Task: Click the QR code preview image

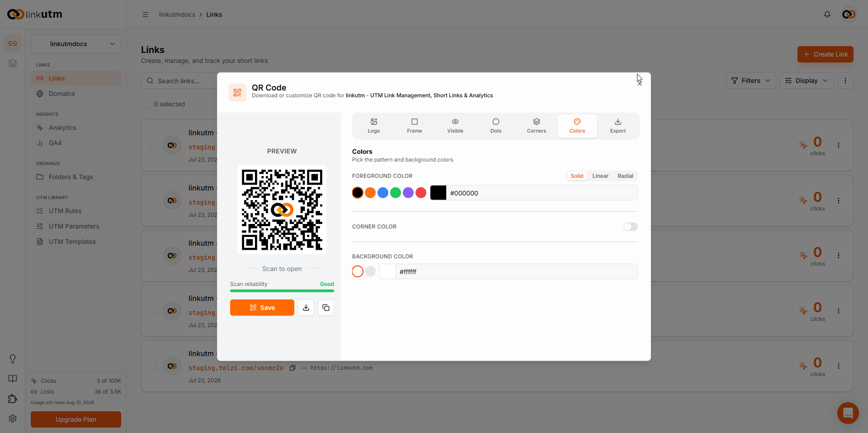Action: click(282, 210)
